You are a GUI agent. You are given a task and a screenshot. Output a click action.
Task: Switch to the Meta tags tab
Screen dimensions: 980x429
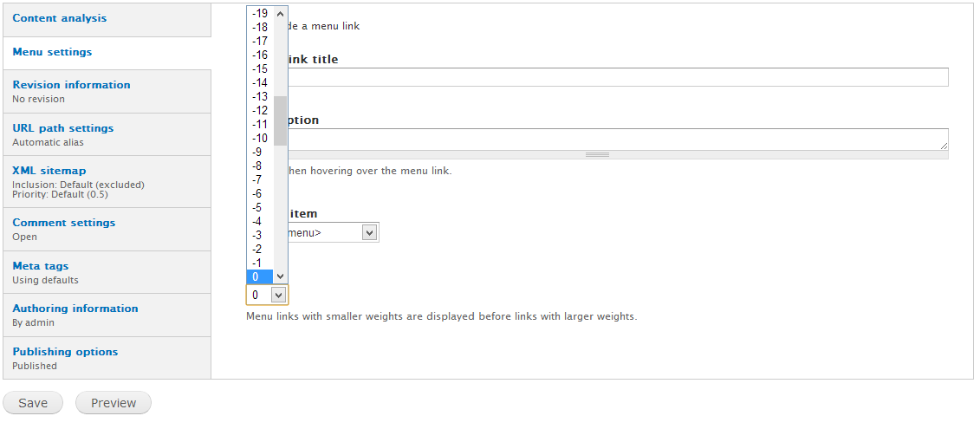41,266
